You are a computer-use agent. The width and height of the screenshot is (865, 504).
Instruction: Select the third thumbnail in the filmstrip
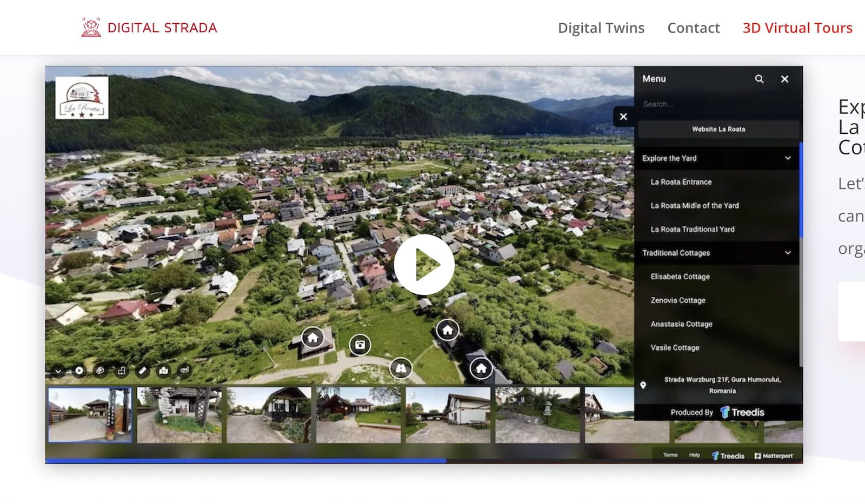(x=269, y=415)
